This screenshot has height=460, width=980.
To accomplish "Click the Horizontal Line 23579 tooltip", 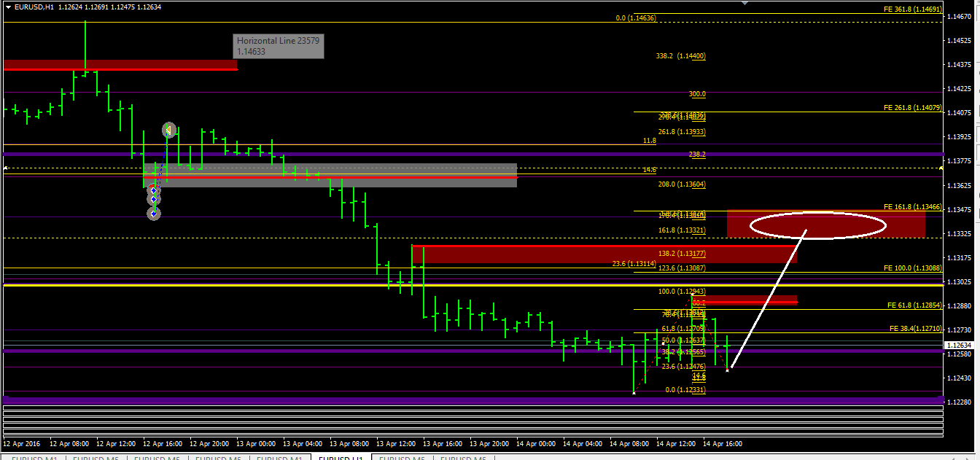I will (279, 47).
